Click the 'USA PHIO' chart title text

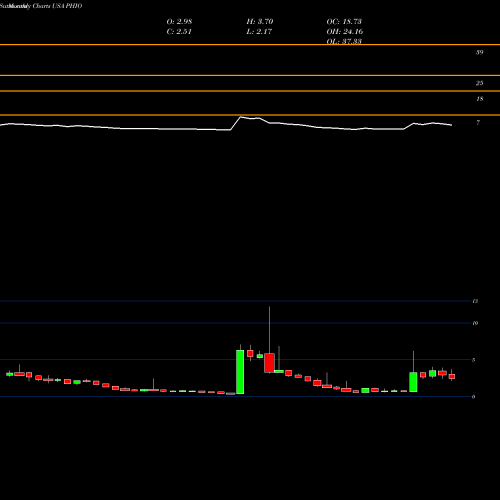[x=67, y=6]
